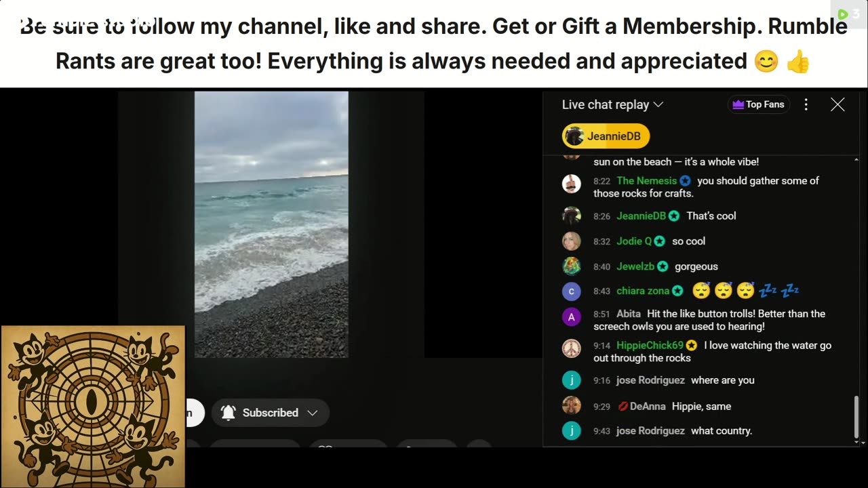The height and width of the screenshot is (488, 868).
Task: Click HippieChick69 username in chat
Action: [650, 346]
